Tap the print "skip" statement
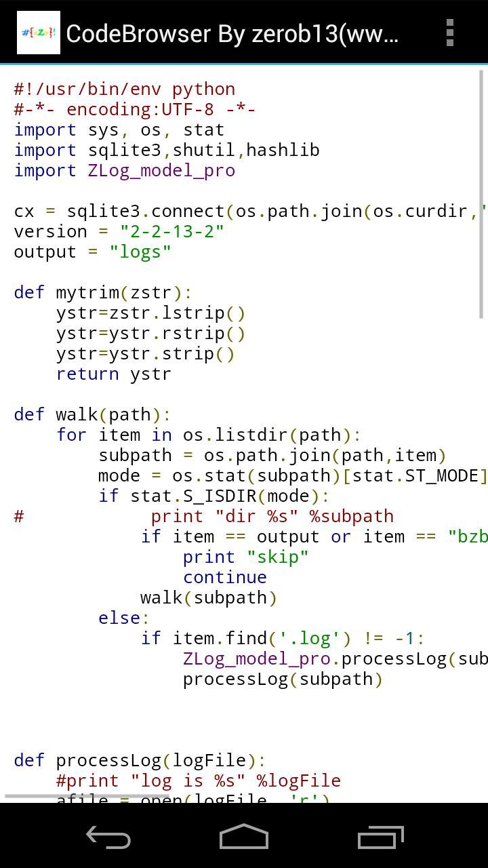This screenshot has width=488, height=868. (x=245, y=557)
